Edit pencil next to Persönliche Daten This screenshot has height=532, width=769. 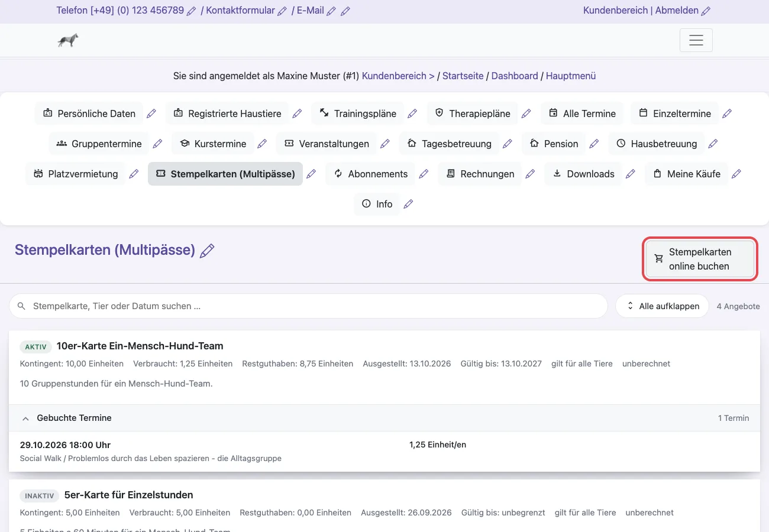(x=151, y=113)
